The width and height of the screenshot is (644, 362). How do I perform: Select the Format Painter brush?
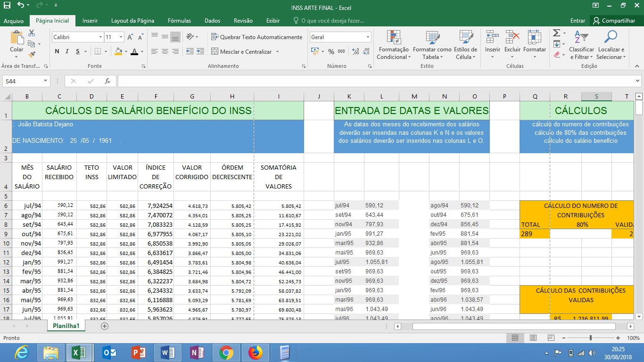[32, 55]
